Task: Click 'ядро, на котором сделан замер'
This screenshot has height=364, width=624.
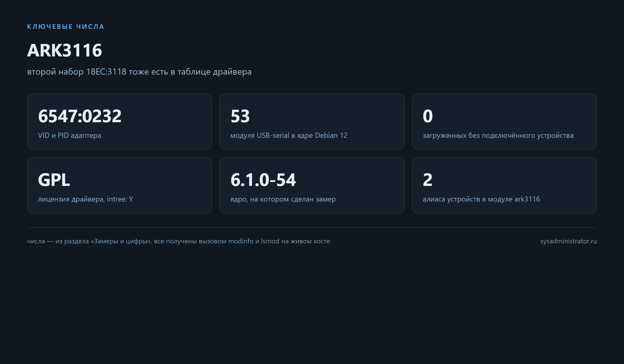Action: pyautogui.click(x=283, y=199)
